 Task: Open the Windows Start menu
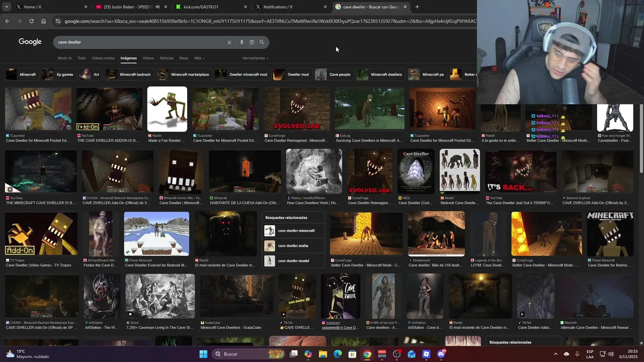[203, 354]
